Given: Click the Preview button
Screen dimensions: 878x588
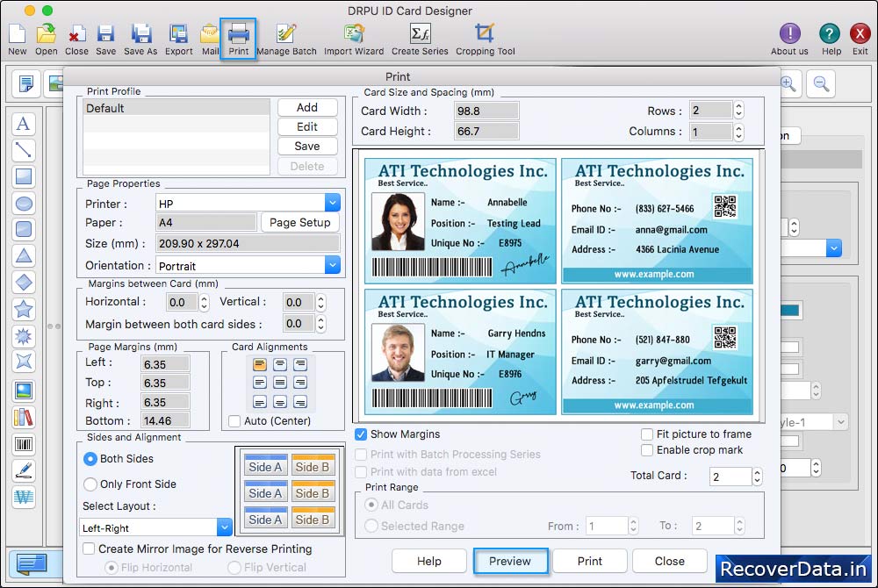Looking at the screenshot, I should pyautogui.click(x=510, y=561).
